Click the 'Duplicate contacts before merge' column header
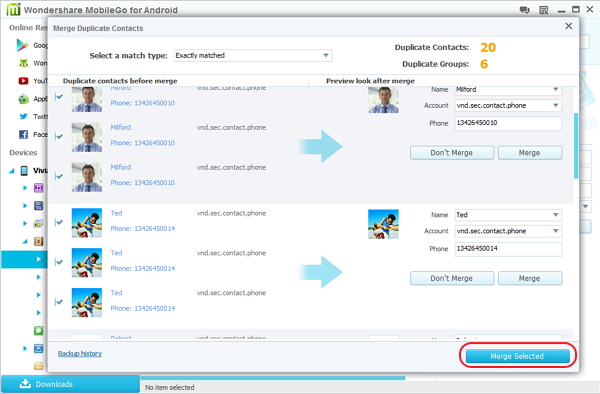 [x=120, y=81]
